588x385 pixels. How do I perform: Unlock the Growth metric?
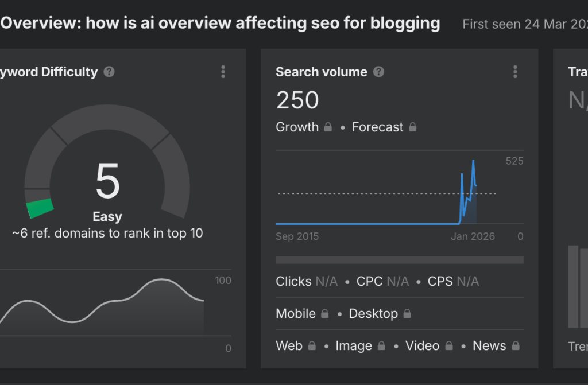coord(328,127)
